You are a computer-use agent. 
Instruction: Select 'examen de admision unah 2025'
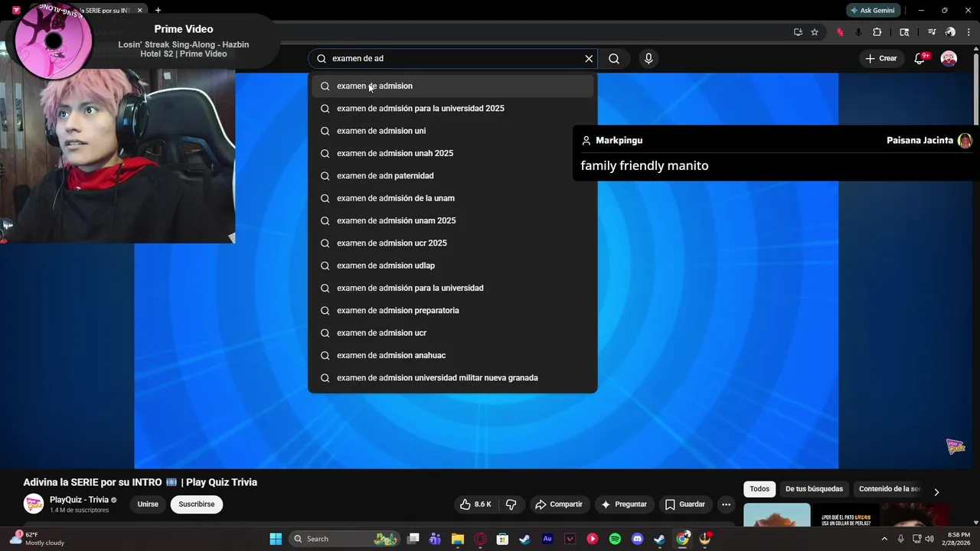[452, 153]
